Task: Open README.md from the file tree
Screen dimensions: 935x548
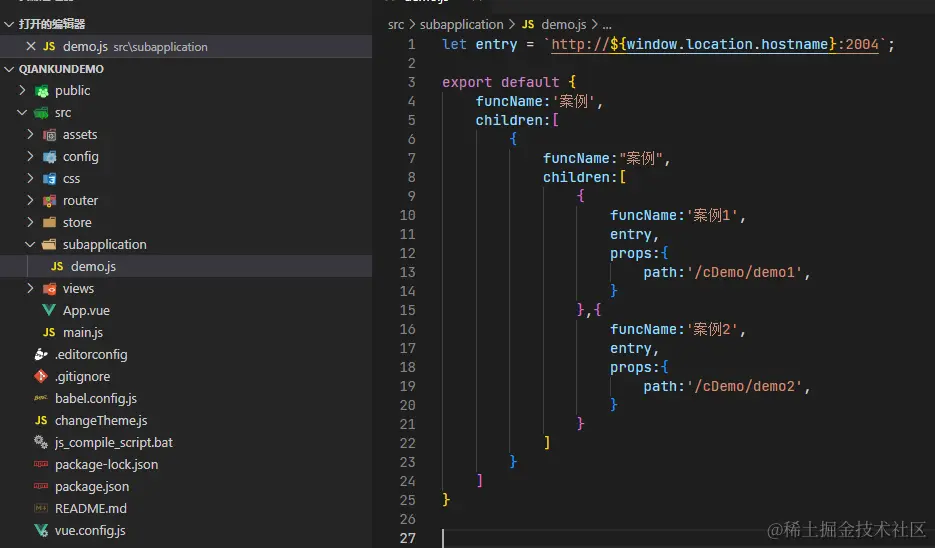Action: tap(91, 509)
